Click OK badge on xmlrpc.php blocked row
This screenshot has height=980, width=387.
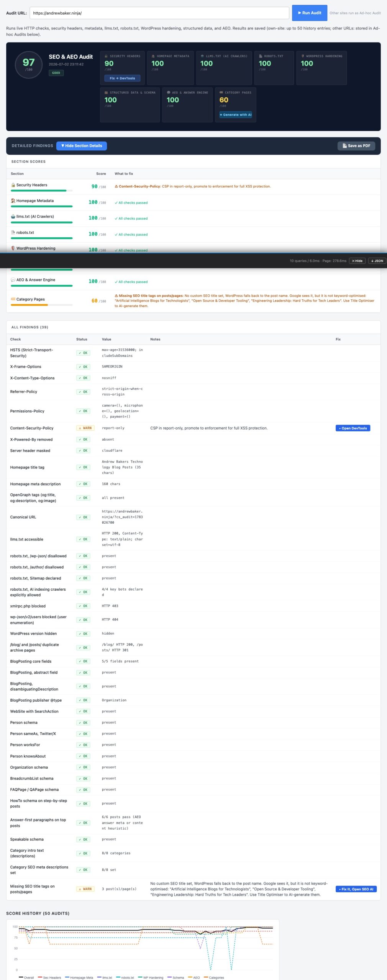[x=83, y=606]
